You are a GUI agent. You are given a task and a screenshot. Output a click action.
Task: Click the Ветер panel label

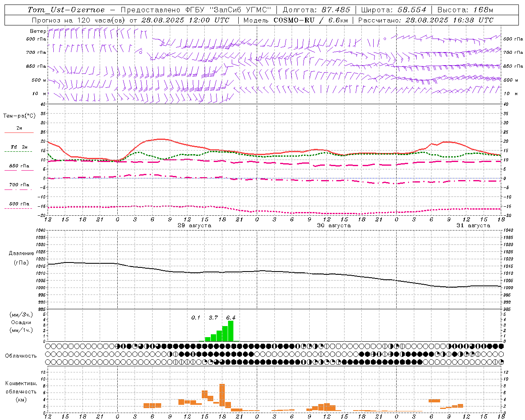[38, 31]
